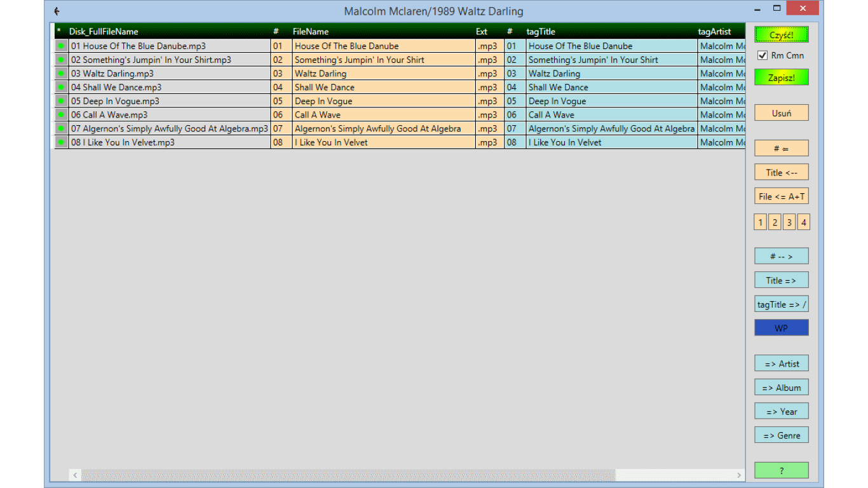
Task: Click green status dot for Deep In Vogue.mp3 row
Action: [x=61, y=101]
